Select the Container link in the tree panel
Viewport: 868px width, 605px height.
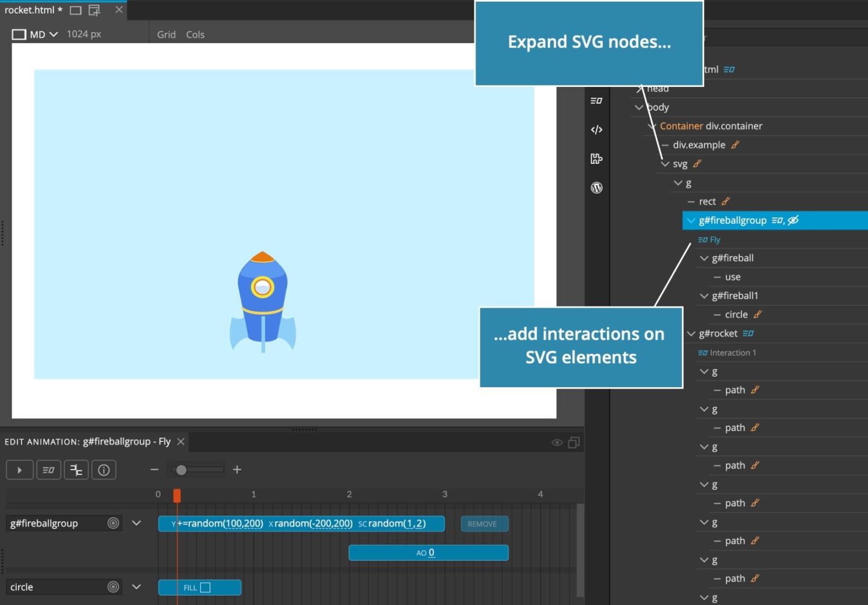point(681,125)
